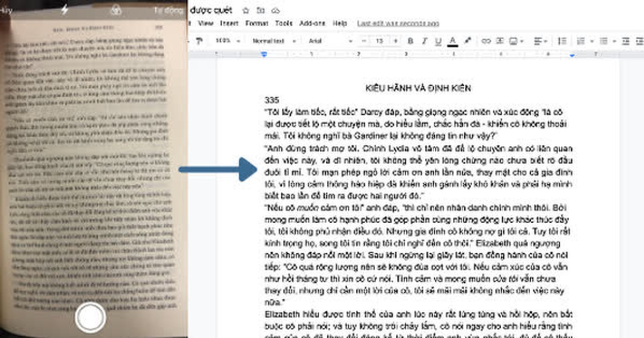Viewport: 644px width, 338px height.
Task: Toggle the camera flash icon
Action: click(65, 9)
